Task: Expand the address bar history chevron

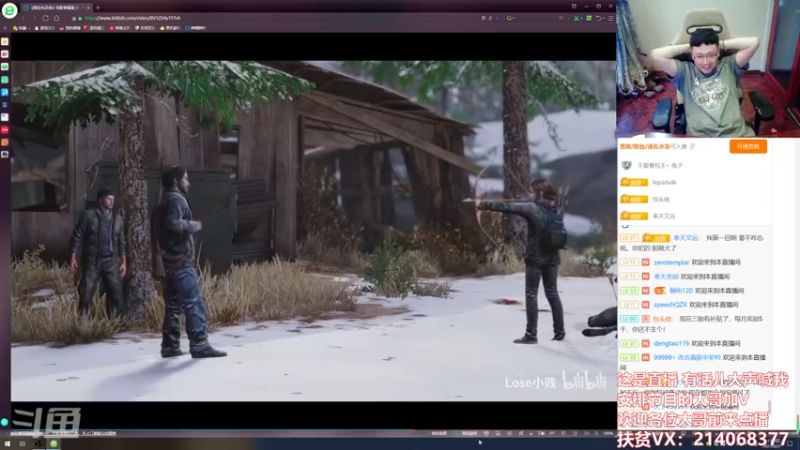Action: coord(497,18)
